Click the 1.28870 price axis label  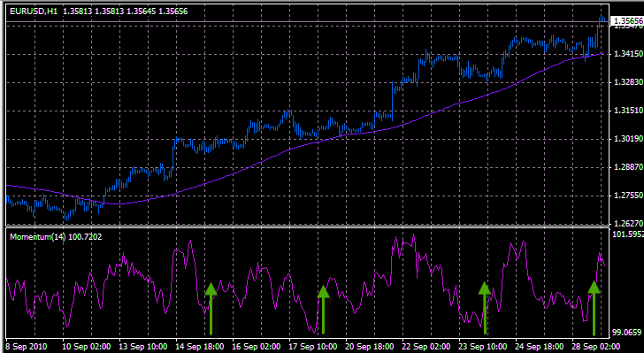627,167
